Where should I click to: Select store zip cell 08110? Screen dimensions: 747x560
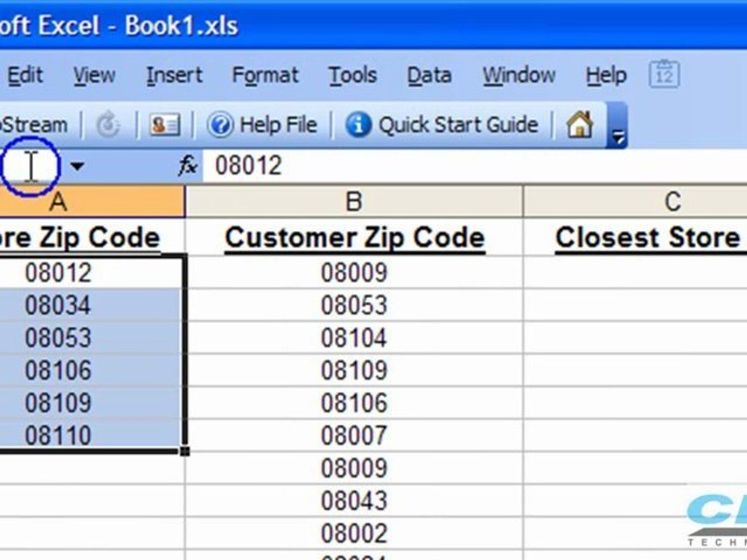click(92, 435)
